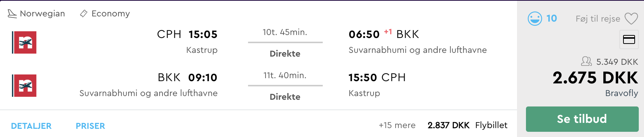Click the Norwegian airline plane icon

[12, 14]
